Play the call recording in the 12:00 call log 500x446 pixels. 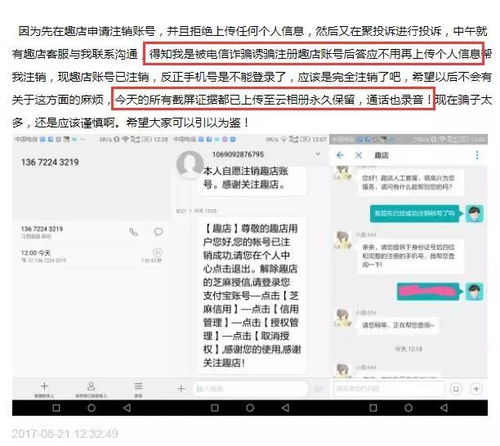157,252
